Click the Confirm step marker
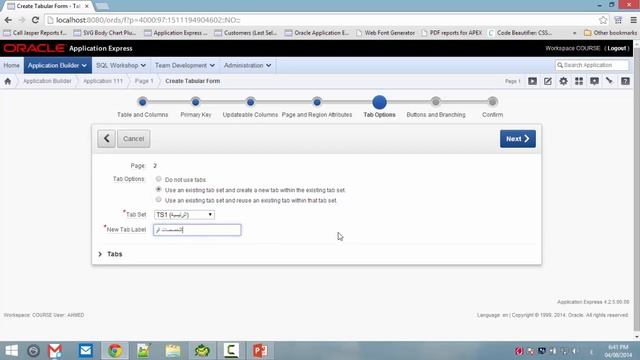The width and height of the screenshot is (640, 360). [493, 102]
